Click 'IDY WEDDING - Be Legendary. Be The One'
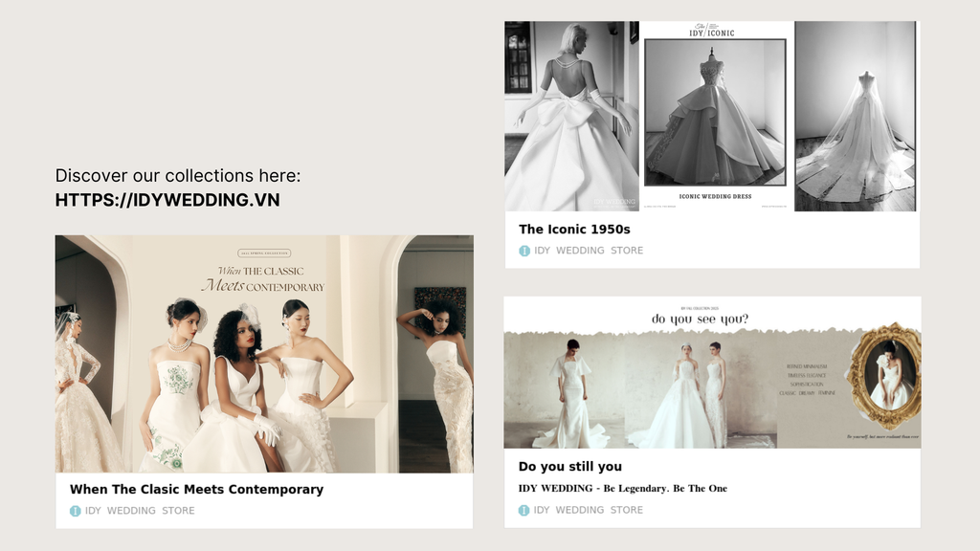980x551 pixels. click(622, 489)
